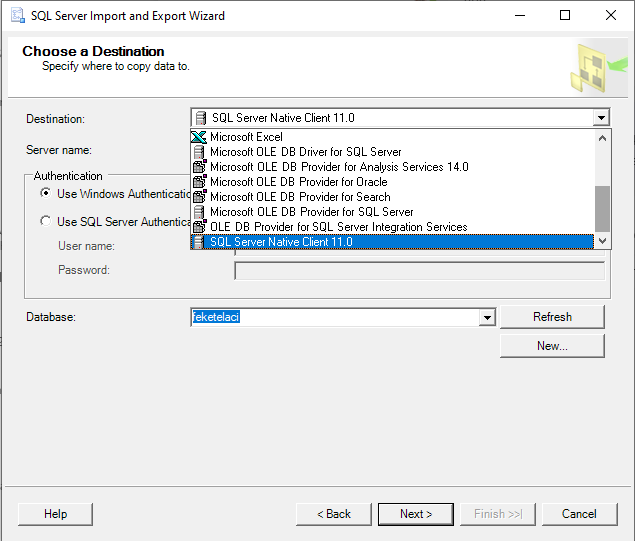This screenshot has width=635, height=541.
Task: Click the Database field containing feketelaci
Action: click(x=336, y=317)
